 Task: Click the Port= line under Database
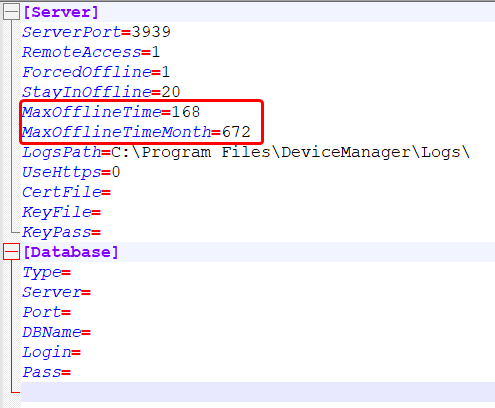click(x=47, y=312)
